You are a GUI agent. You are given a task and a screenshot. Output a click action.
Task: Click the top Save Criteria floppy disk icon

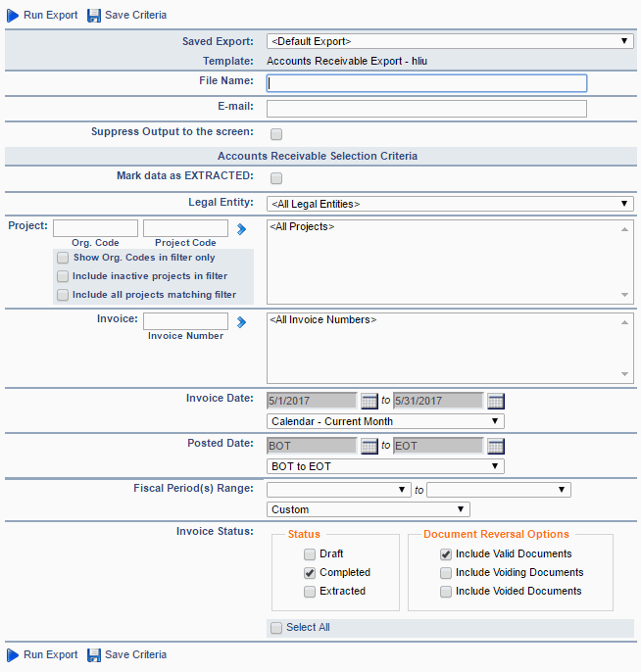click(94, 16)
